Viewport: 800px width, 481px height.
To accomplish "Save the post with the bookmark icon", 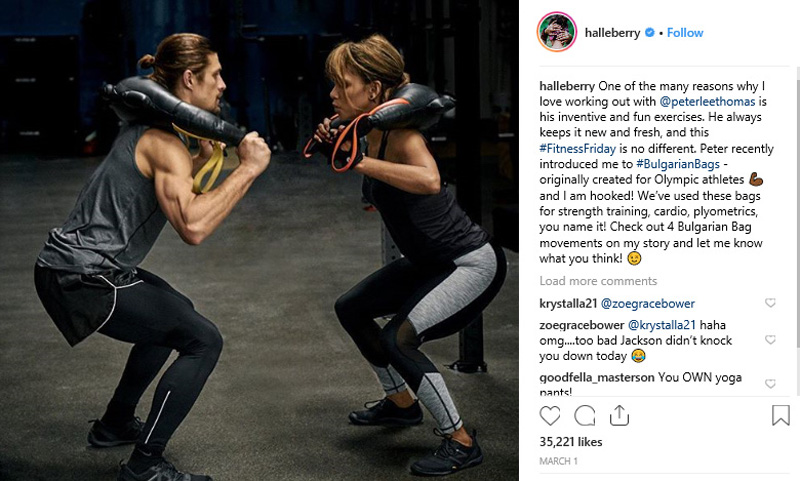I will pos(780,415).
